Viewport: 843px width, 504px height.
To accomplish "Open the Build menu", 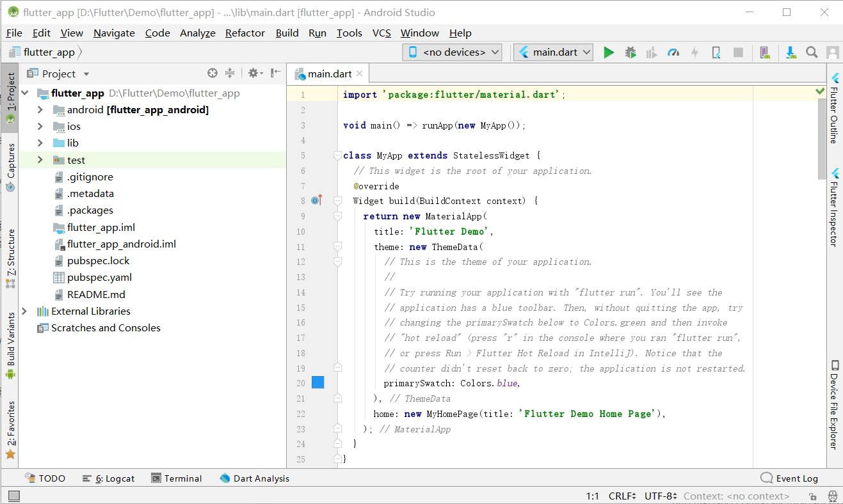I will (x=287, y=33).
